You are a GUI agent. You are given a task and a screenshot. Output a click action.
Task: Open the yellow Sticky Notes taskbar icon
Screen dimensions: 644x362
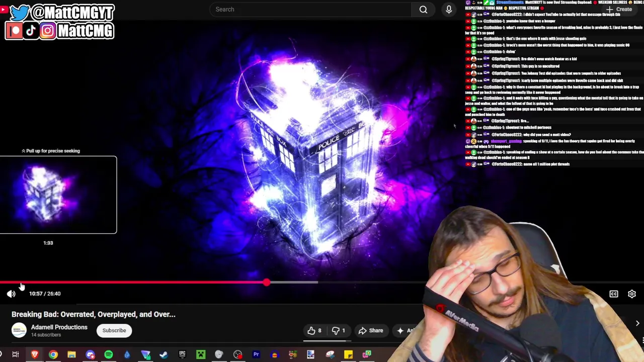[348, 355]
